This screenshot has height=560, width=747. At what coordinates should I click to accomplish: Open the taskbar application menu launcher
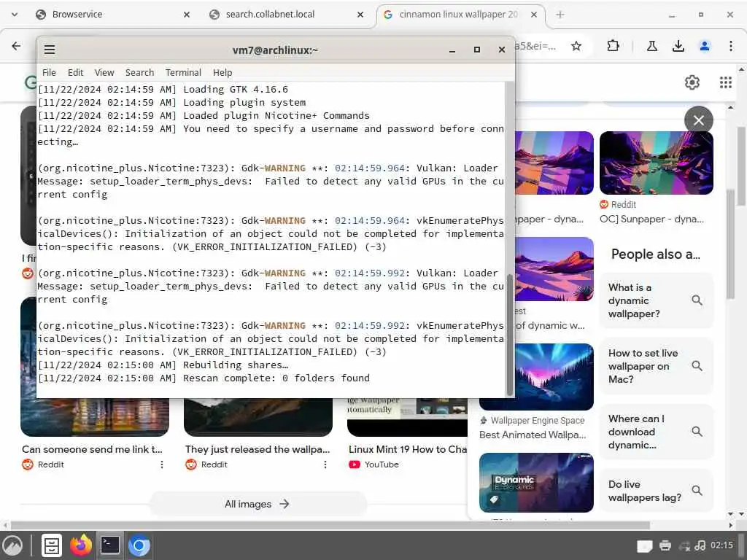coord(13,545)
